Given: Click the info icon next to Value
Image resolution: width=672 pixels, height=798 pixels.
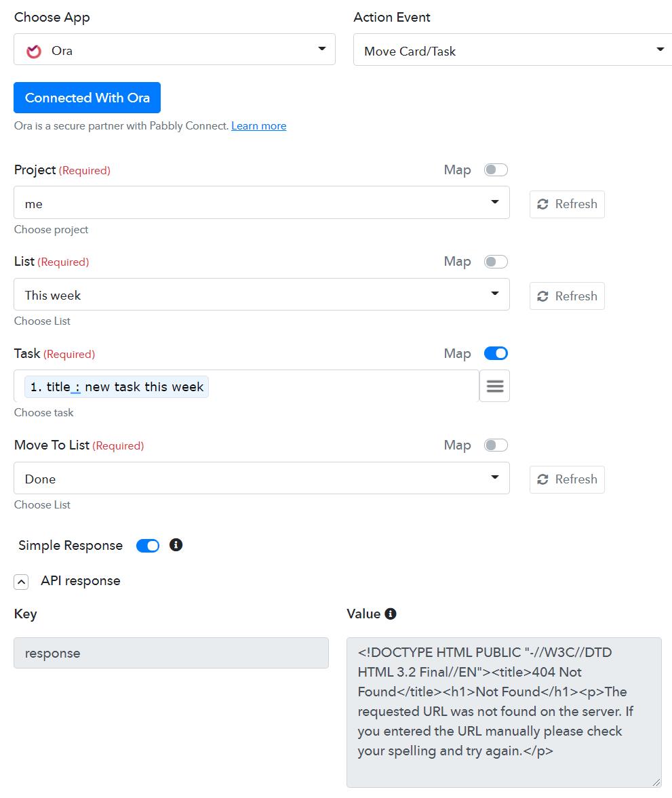Looking at the screenshot, I should coord(390,614).
